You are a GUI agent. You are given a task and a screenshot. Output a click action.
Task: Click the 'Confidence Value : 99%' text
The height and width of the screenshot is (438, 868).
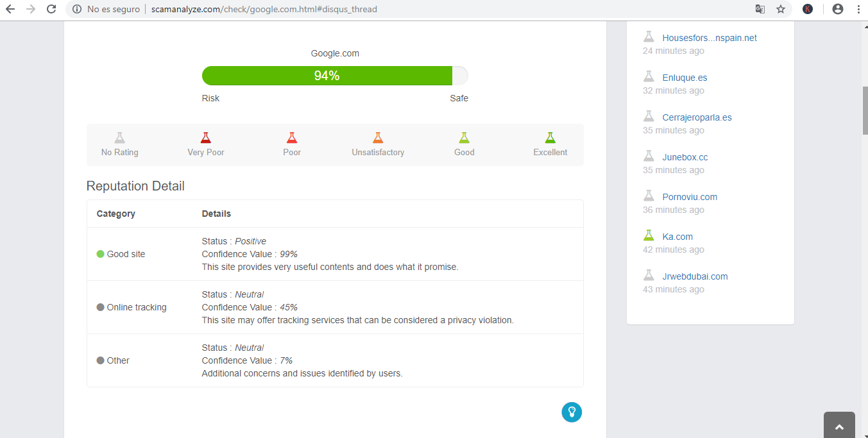click(250, 254)
